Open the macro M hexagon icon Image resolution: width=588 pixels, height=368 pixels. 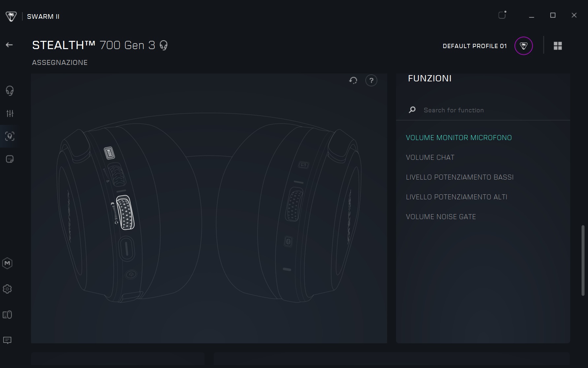coord(7,263)
